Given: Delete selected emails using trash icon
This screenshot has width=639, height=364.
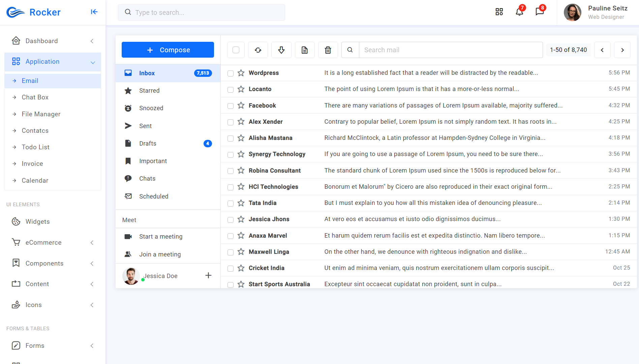Looking at the screenshot, I should tap(328, 50).
